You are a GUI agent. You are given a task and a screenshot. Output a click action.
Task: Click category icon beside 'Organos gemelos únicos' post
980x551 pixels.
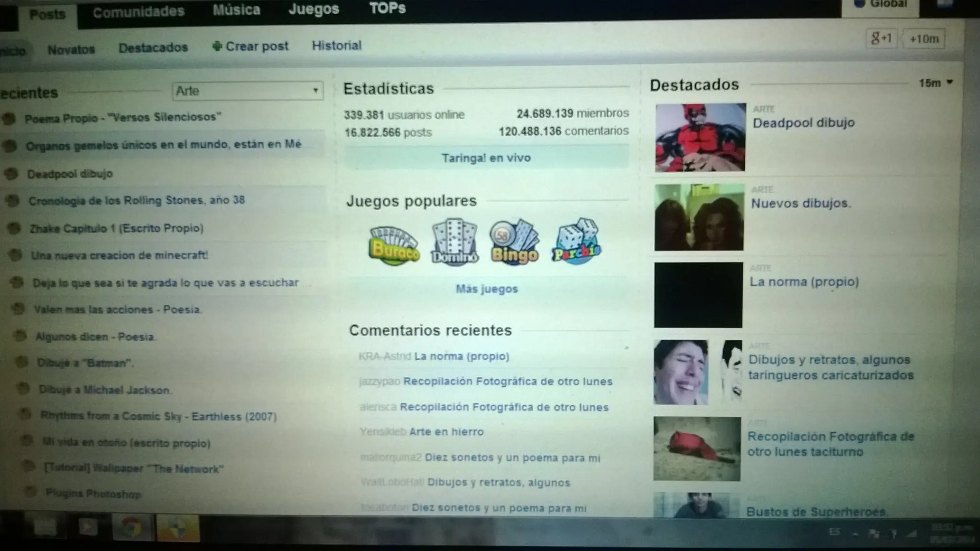click(x=10, y=146)
